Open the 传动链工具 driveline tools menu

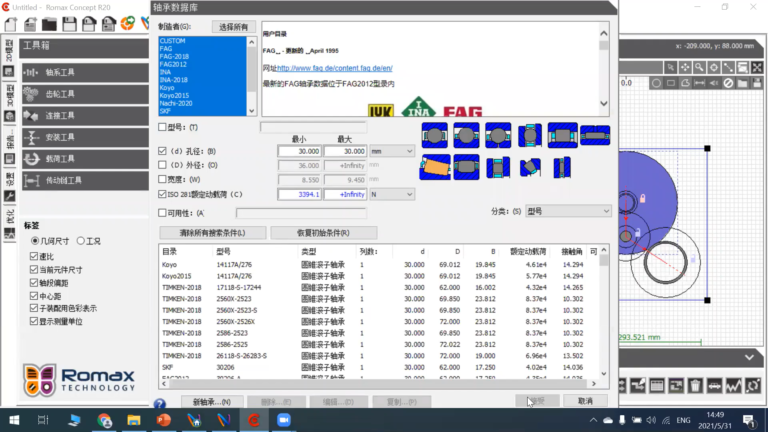[85, 180]
